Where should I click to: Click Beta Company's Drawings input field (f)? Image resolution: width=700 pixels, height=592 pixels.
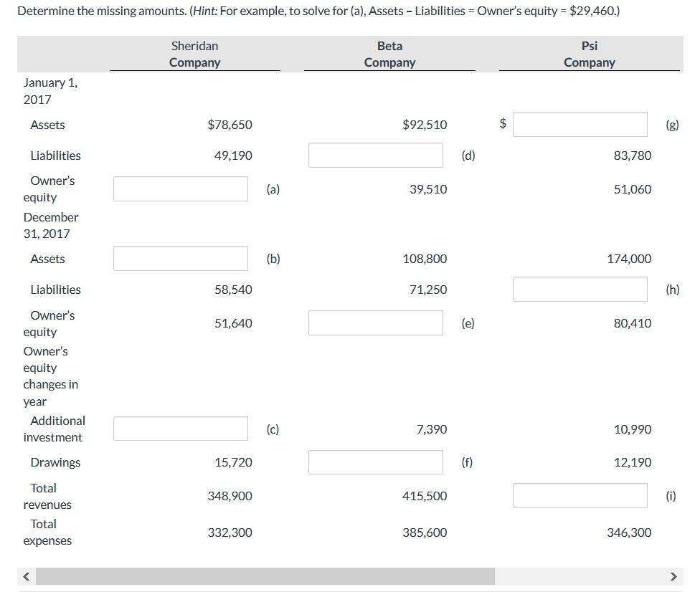(375, 462)
